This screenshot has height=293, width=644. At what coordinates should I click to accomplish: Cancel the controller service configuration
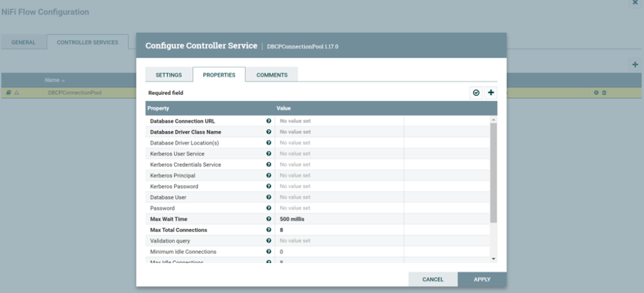(x=433, y=279)
